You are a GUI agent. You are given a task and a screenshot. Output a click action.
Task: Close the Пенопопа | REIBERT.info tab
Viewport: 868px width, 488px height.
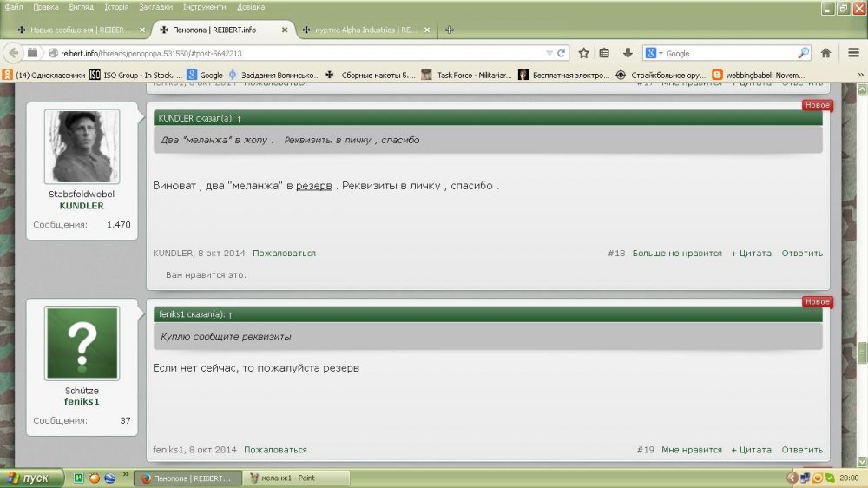(285, 30)
